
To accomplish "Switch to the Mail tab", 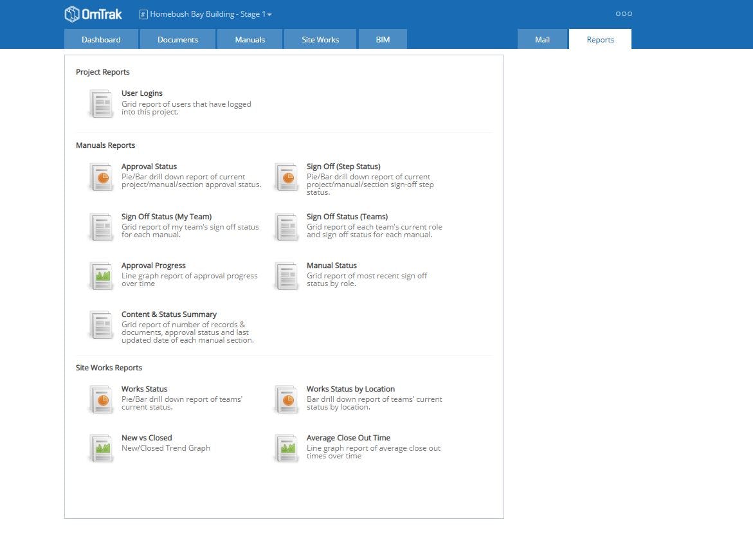I will [x=541, y=39].
